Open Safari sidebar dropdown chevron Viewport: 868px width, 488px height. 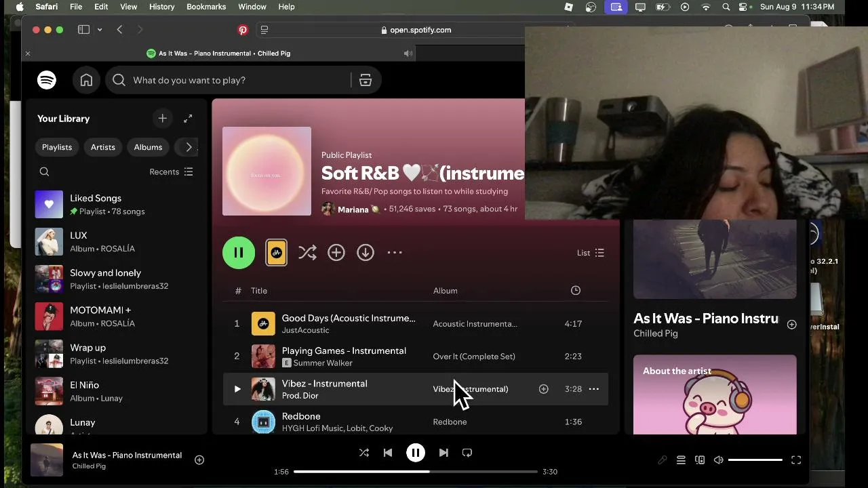click(x=100, y=30)
